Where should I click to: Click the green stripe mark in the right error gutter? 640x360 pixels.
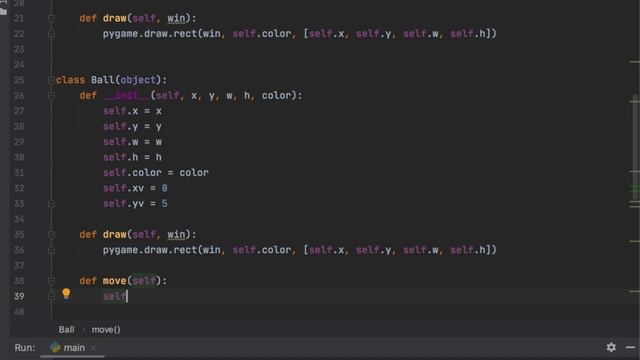pyautogui.click(x=634, y=188)
